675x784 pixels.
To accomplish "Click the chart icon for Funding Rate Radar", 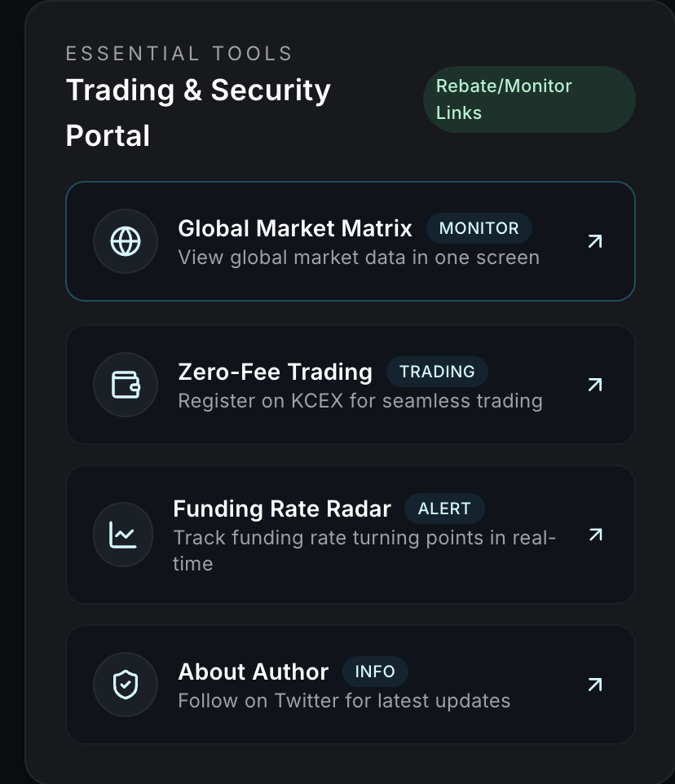I will (x=123, y=535).
